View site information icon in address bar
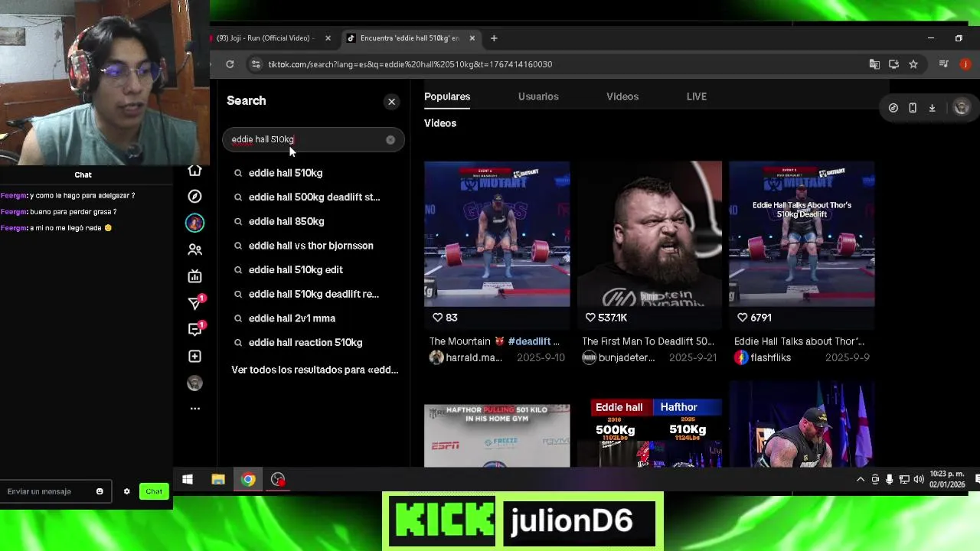This screenshot has height=551, width=980. tap(256, 64)
